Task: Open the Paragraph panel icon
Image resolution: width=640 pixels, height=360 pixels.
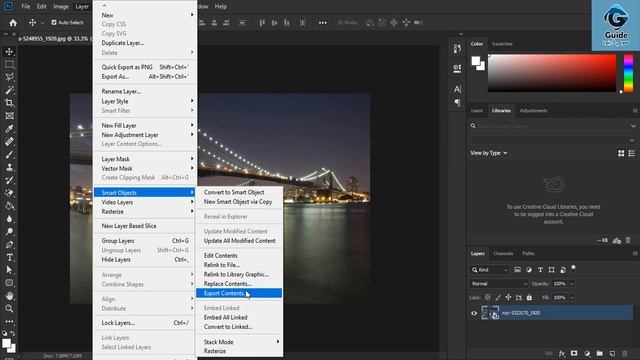Action: (457, 102)
